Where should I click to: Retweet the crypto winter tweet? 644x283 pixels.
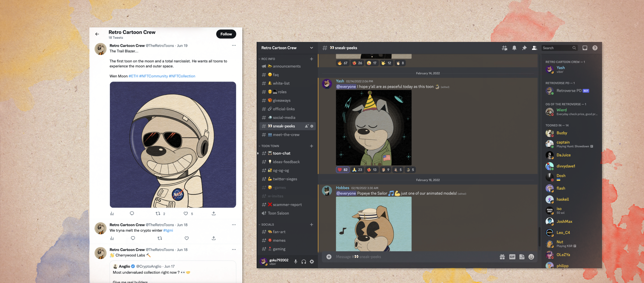160,238
